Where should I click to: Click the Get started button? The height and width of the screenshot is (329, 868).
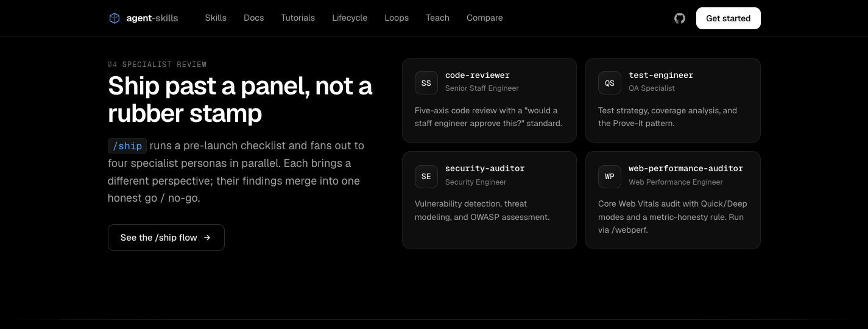point(729,18)
